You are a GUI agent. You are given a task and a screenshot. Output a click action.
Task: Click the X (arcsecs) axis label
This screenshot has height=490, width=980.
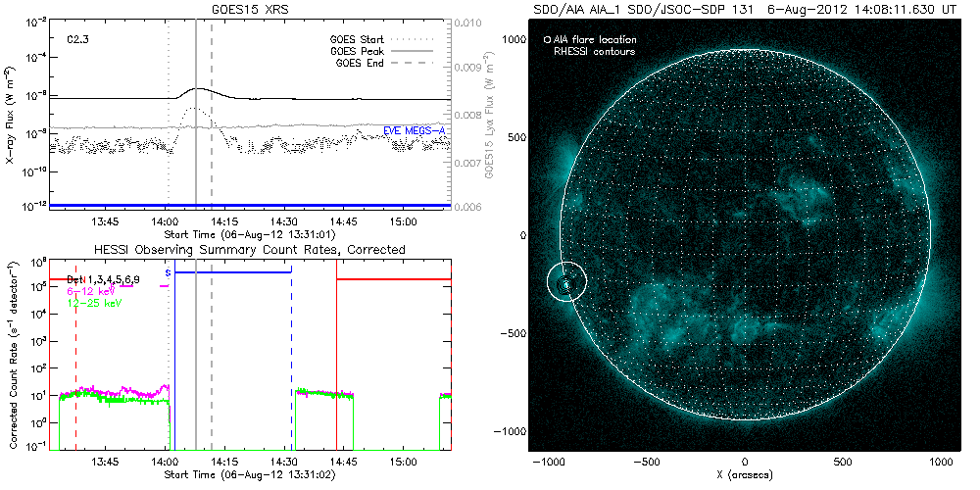[746, 474]
